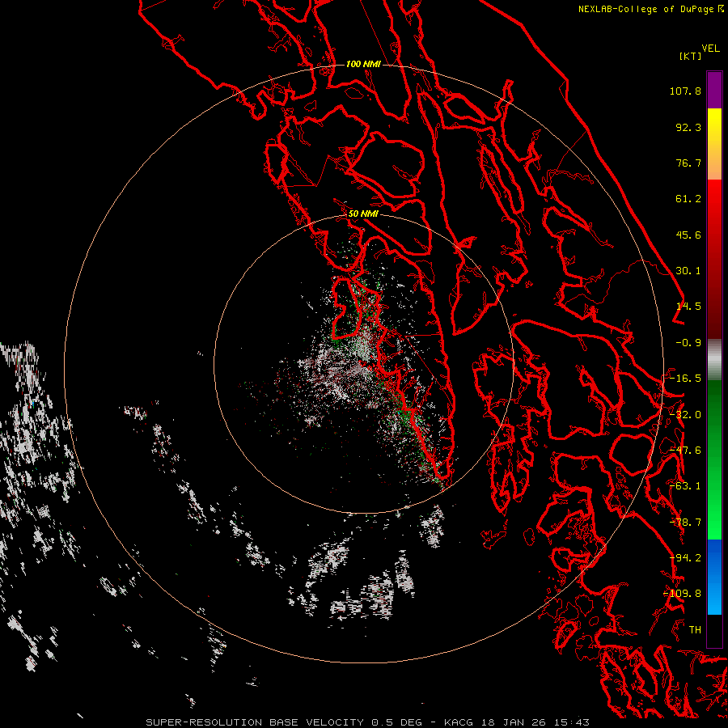
Task: Click the VEL legend heading
Action: pyautogui.click(x=710, y=49)
